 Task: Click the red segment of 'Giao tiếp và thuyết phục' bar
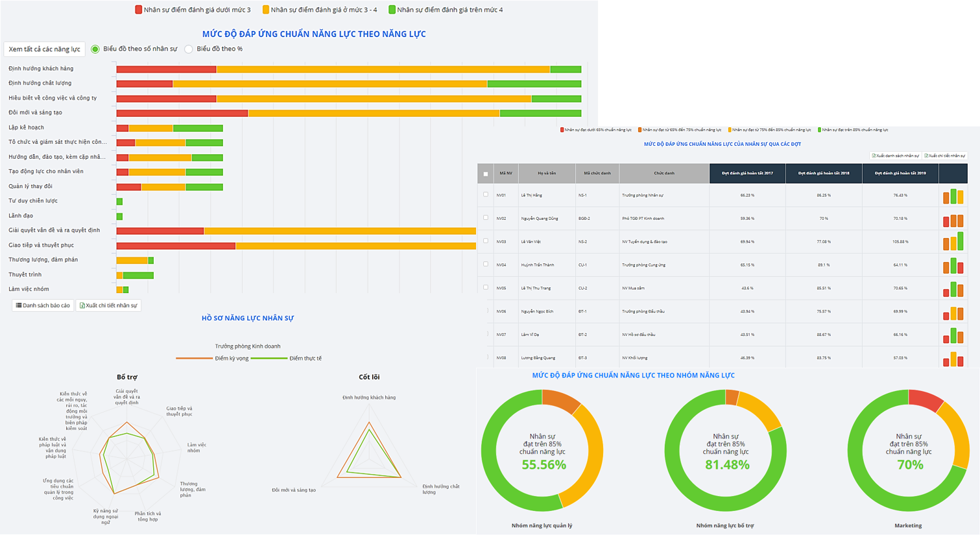tap(176, 246)
